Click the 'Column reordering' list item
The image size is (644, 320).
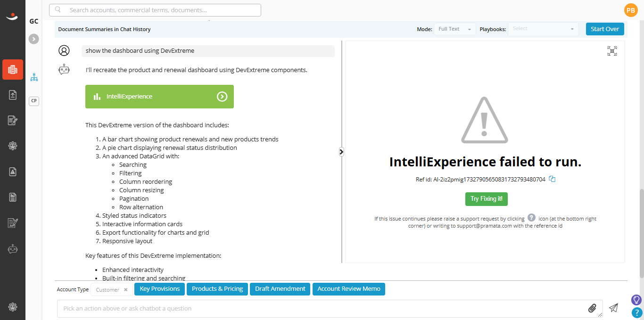click(x=146, y=182)
